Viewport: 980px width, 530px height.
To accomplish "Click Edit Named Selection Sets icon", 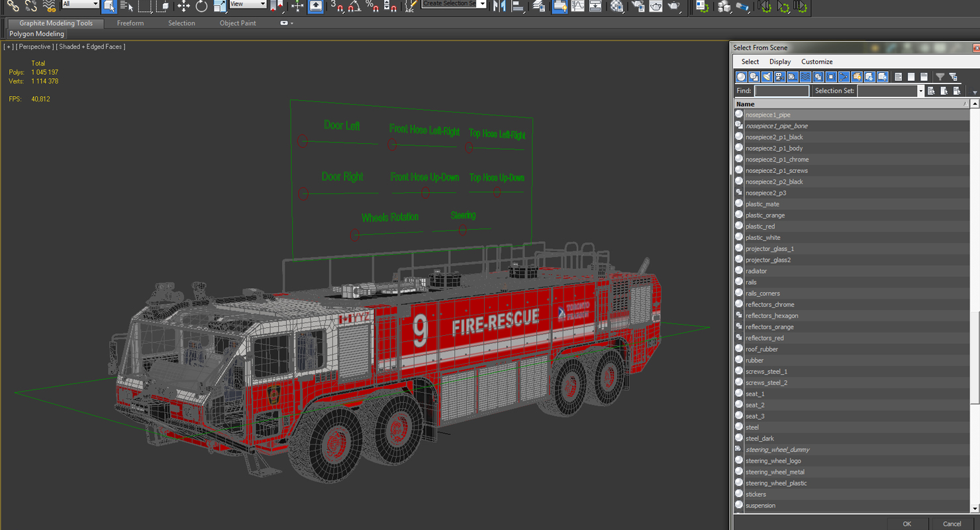I will [x=410, y=6].
